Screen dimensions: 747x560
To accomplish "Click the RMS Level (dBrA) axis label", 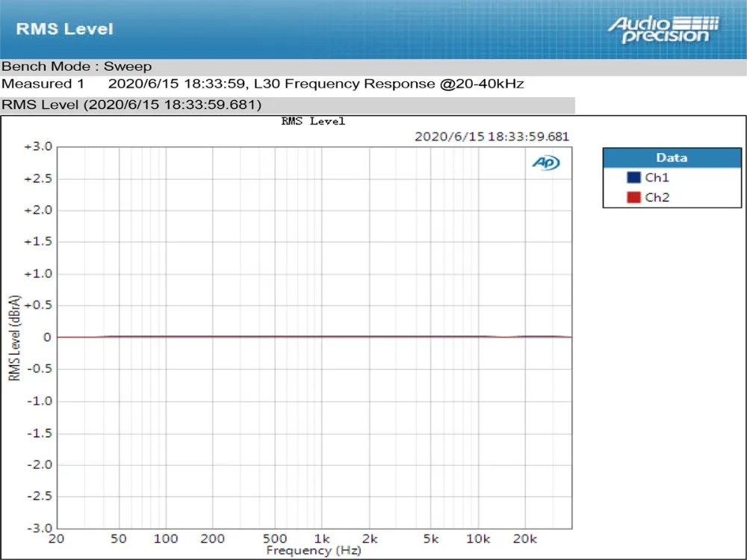I will 15,338.
